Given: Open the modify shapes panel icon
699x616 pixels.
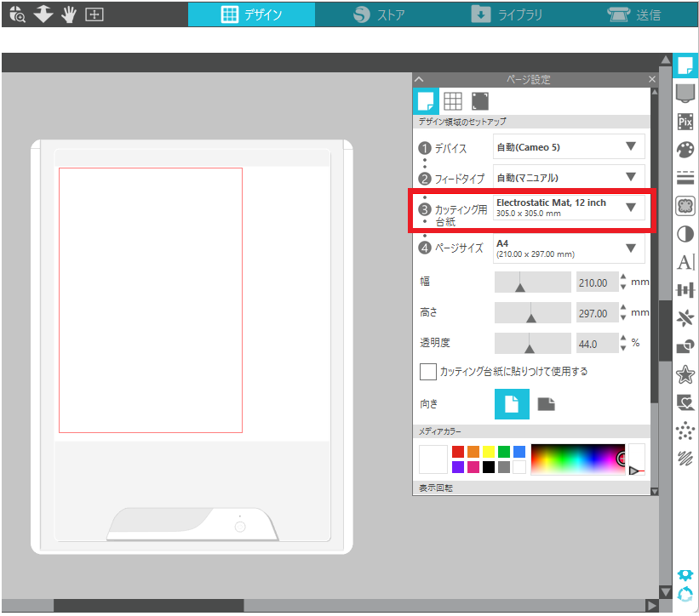Looking at the screenshot, I should [x=685, y=346].
